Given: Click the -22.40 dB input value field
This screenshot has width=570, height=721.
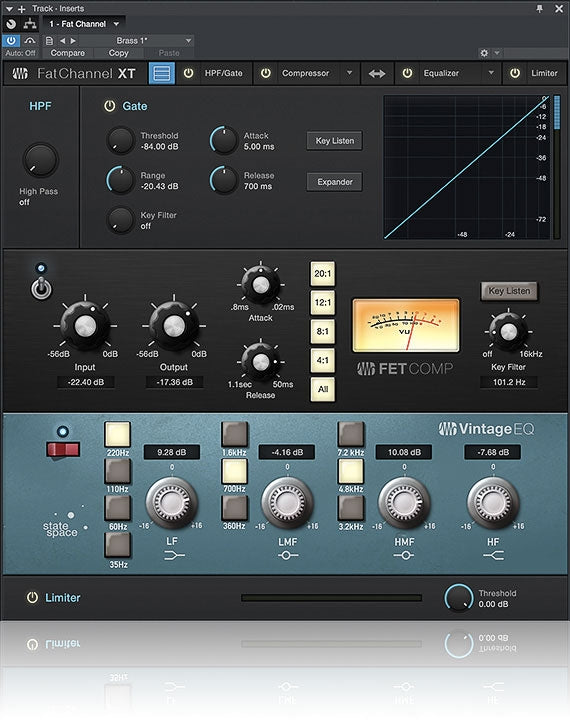Looking at the screenshot, I should pyautogui.click(x=86, y=382).
